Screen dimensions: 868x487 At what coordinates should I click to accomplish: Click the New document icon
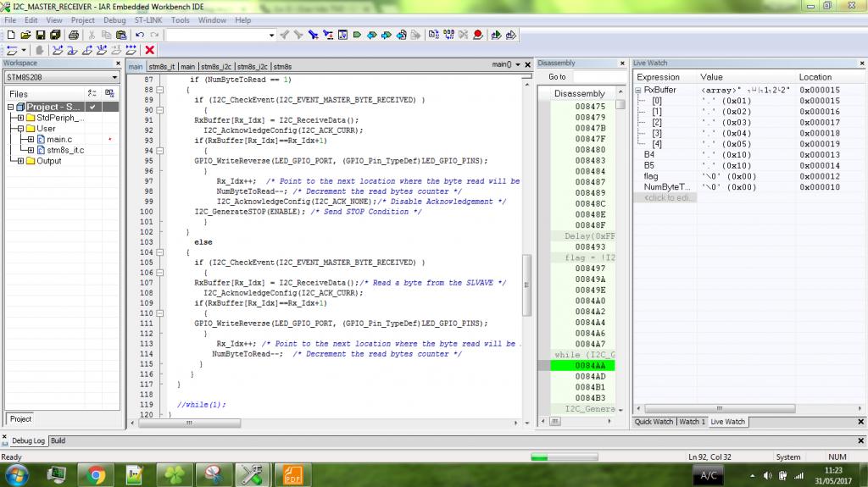pos(11,35)
